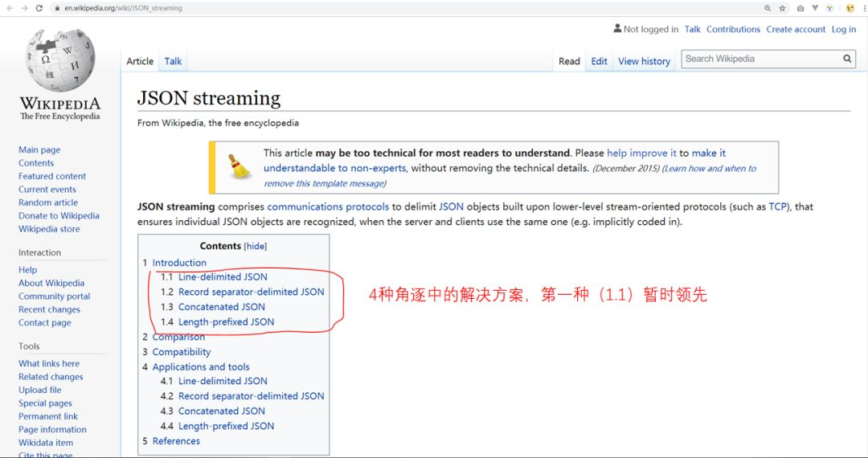Open the zoom magnifier icon in address bar
This screenshot has height=458, width=868.
(x=768, y=8)
